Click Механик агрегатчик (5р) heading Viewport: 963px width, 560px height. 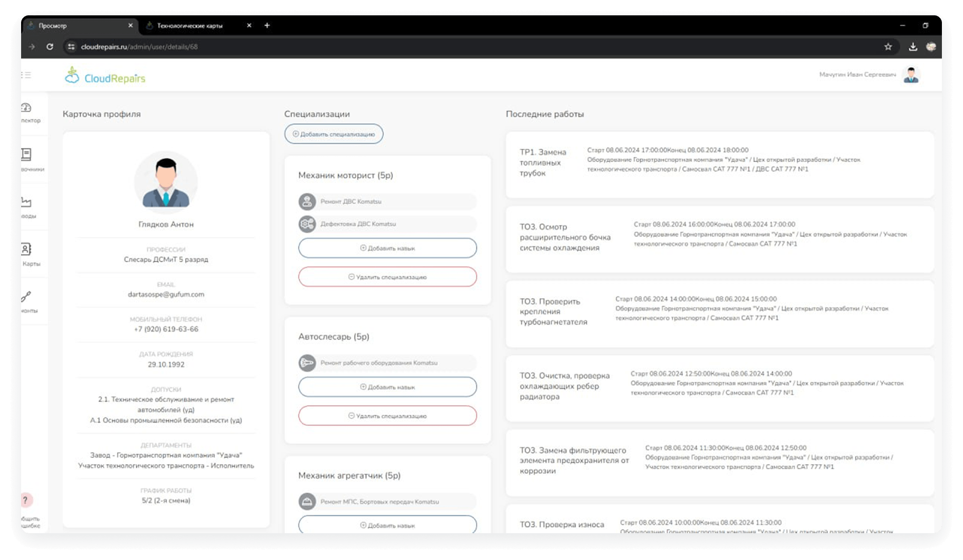click(349, 476)
